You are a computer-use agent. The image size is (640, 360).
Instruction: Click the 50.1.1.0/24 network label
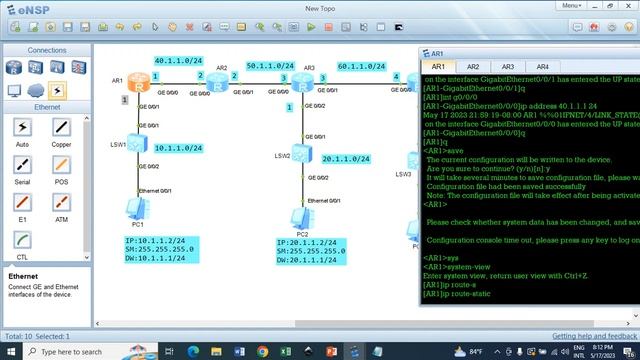[x=270, y=66]
